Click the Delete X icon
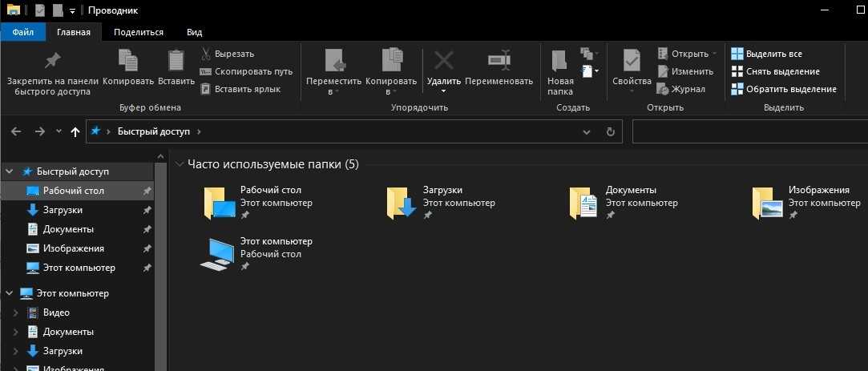868x371 pixels. (443, 61)
